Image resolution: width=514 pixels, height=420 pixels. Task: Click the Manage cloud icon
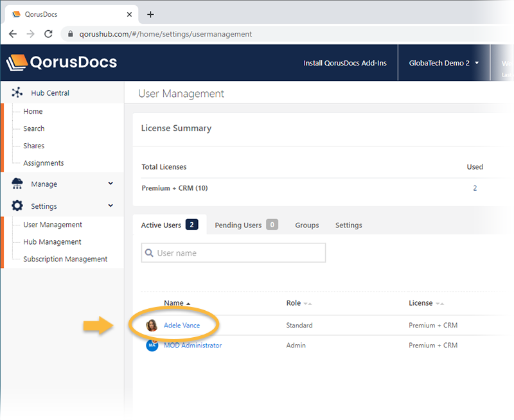(17, 184)
